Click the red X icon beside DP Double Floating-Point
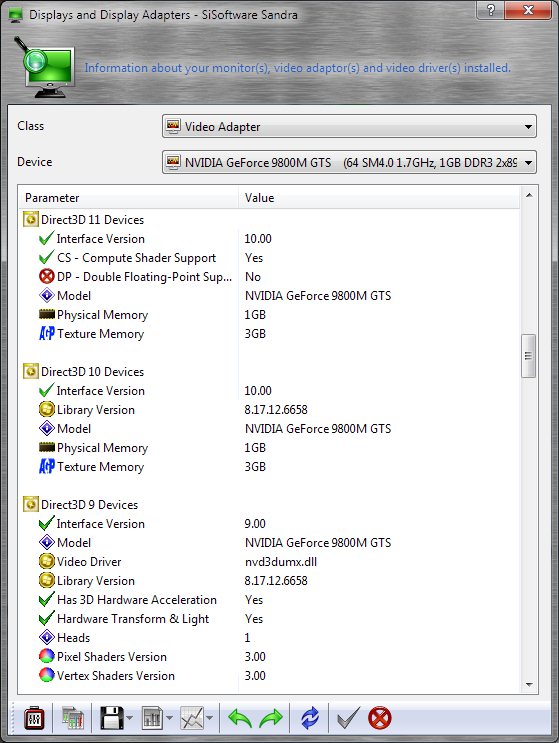The height and width of the screenshot is (743, 559). click(x=46, y=276)
